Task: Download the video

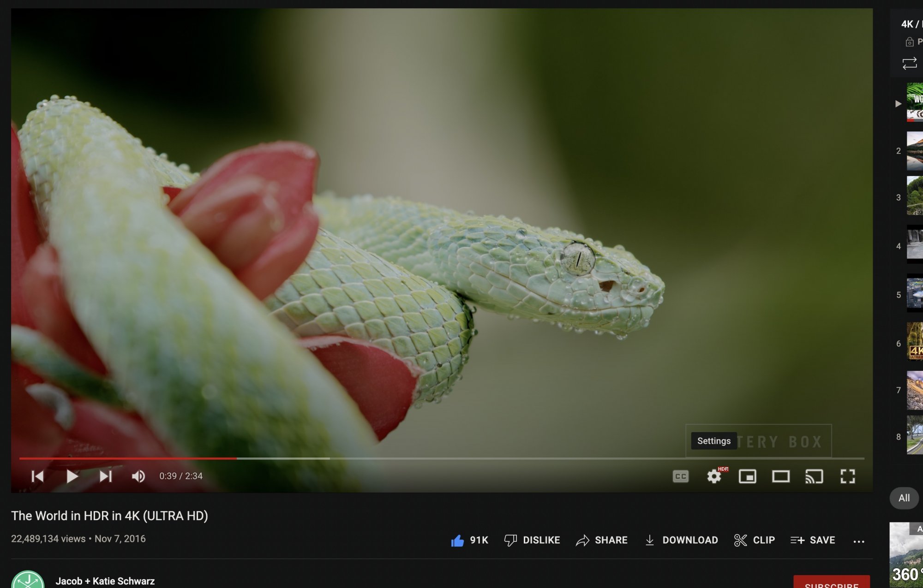Action: (681, 540)
